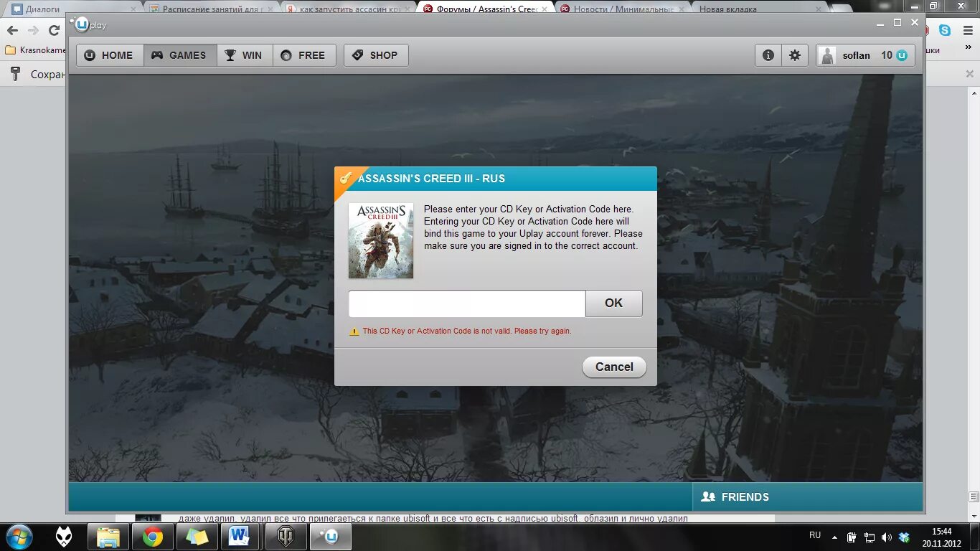
Task: Click the Uplay logo in title bar
Action: pos(90,24)
